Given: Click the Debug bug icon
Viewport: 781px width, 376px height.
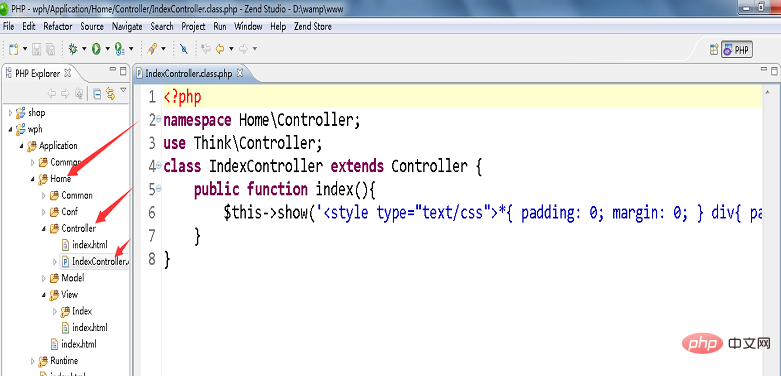Looking at the screenshot, I should click(73, 49).
